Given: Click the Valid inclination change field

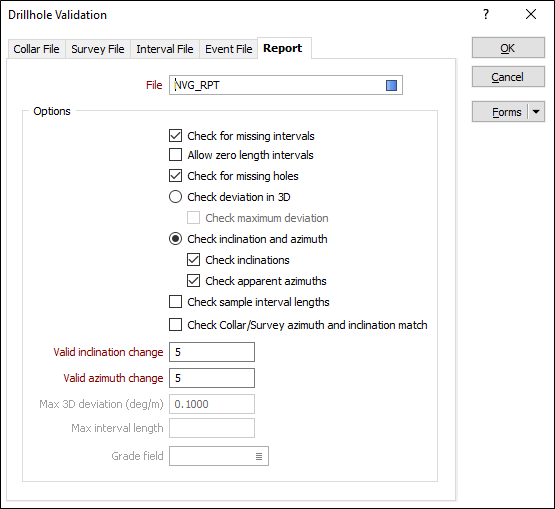Looking at the screenshot, I should 212,352.
